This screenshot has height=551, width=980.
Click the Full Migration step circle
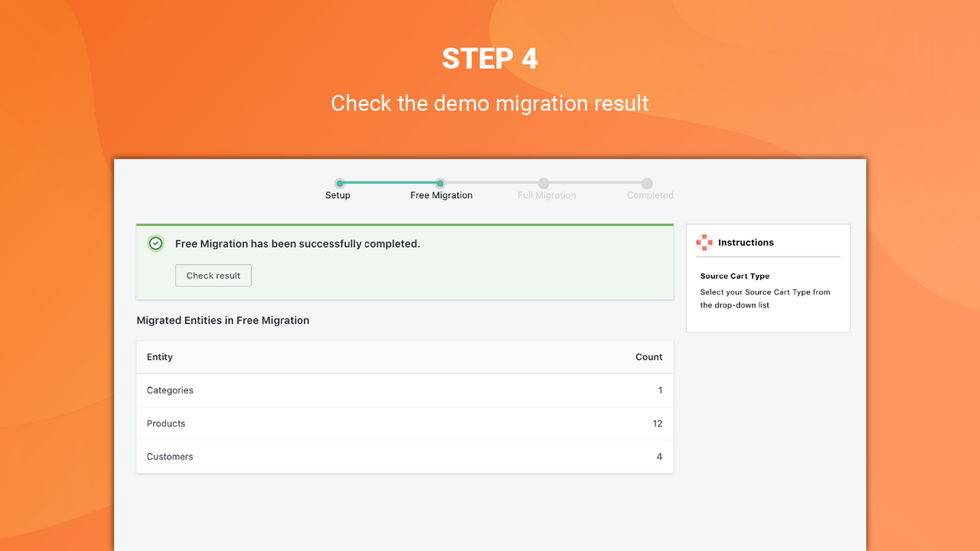pos(544,184)
